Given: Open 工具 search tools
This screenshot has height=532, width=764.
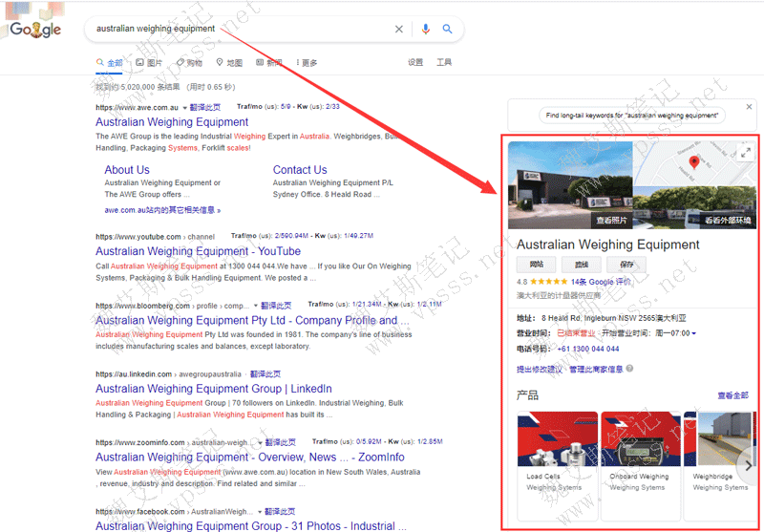Looking at the screenshot, I should click(444, 62).
